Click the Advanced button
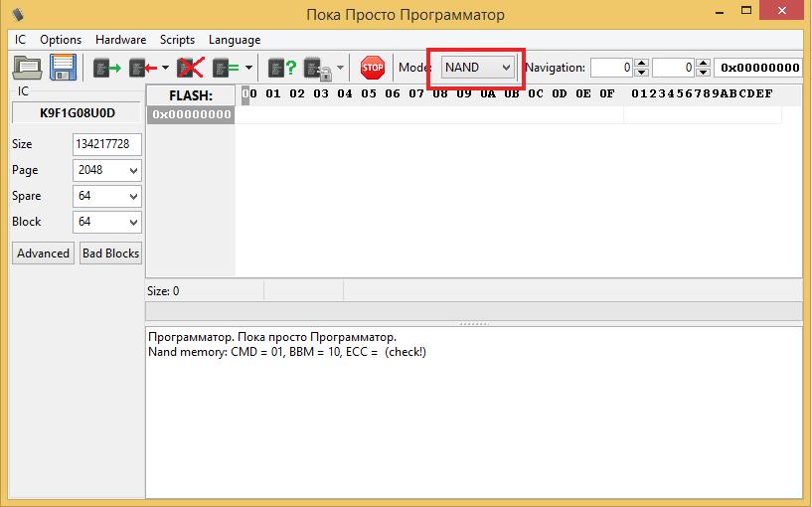The image size is (812, 507). pos(43,253)
